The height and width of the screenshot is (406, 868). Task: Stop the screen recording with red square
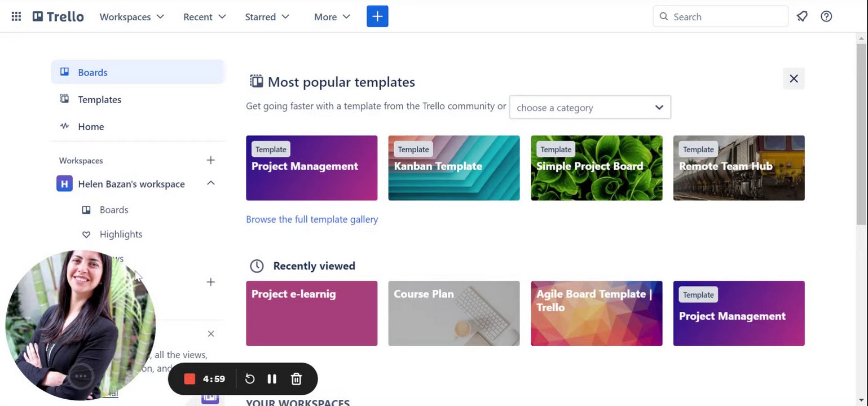(190, 379)
